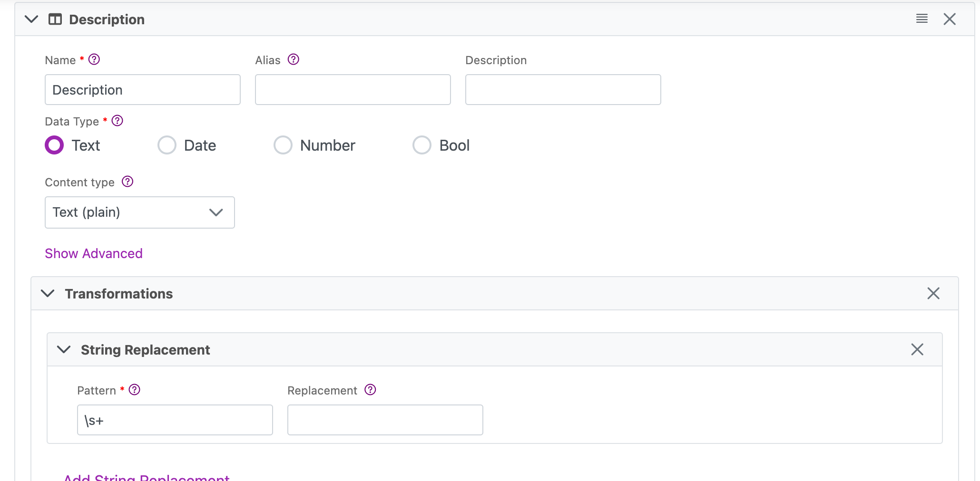Click the Transformations heading text

(x=119, y=294)
